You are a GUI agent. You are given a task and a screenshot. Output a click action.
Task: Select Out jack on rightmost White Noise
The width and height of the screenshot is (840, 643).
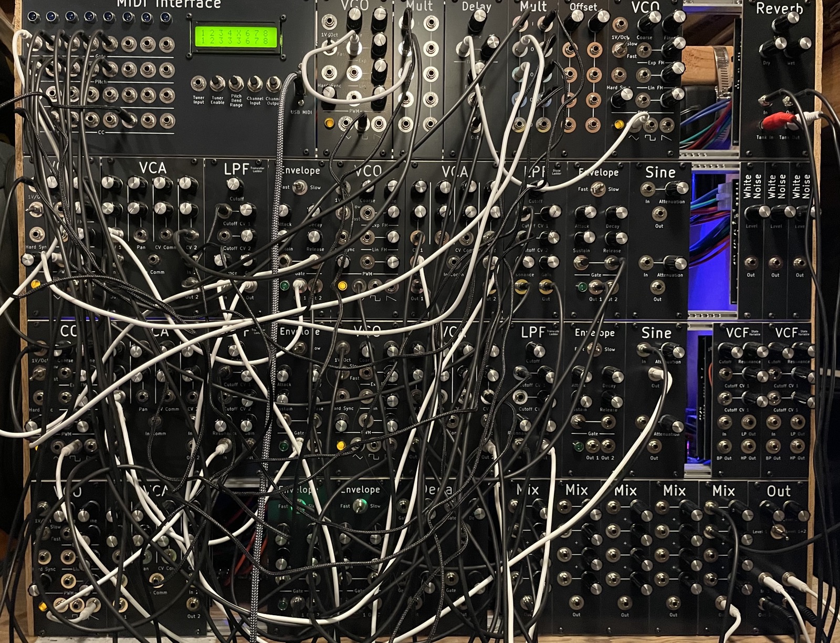(799, 263)
